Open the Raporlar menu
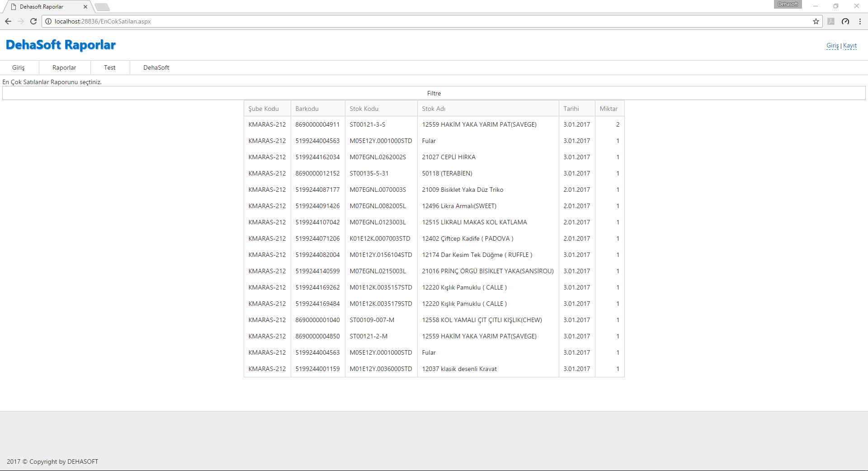 coord(64,67)
